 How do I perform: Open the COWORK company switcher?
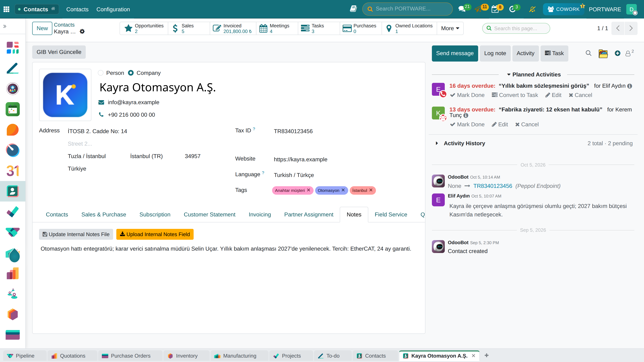tap(563, 9)
